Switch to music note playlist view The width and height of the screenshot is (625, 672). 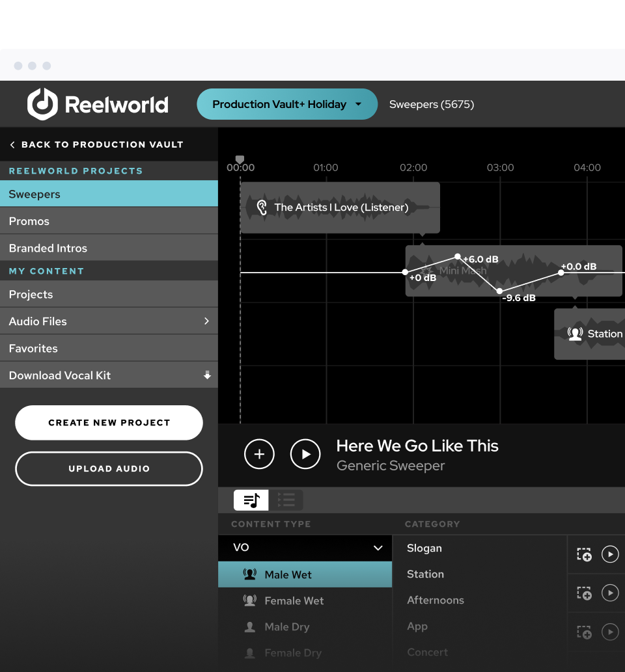point(251,500)
